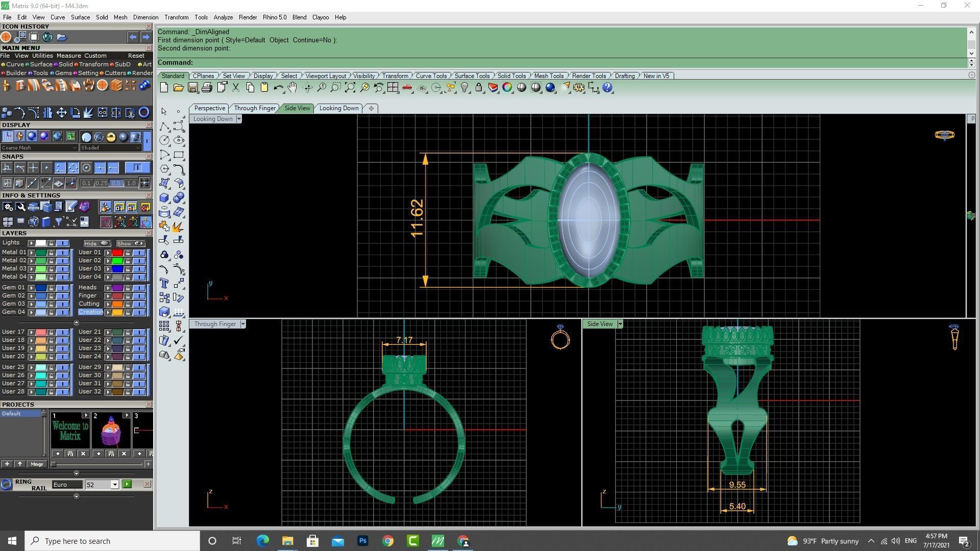Toggle the User 01 layer lock
The height and width of the screenshot is (551, 980).
(128, 253)
